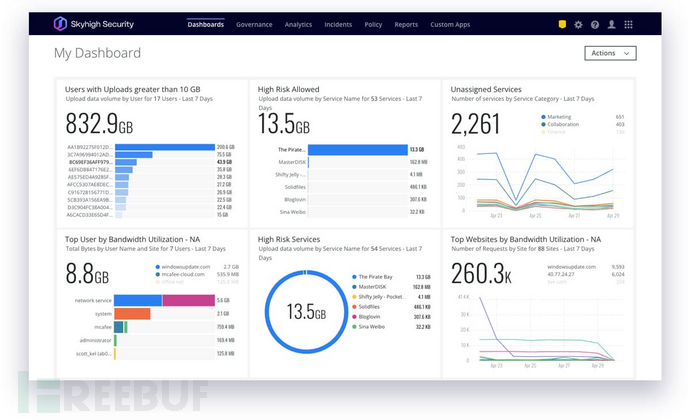This screenshot has width=690, height=420.
Task: Click the Skyhigh Security logo icon
Action: pyautogui.click(x=65, y=23)
